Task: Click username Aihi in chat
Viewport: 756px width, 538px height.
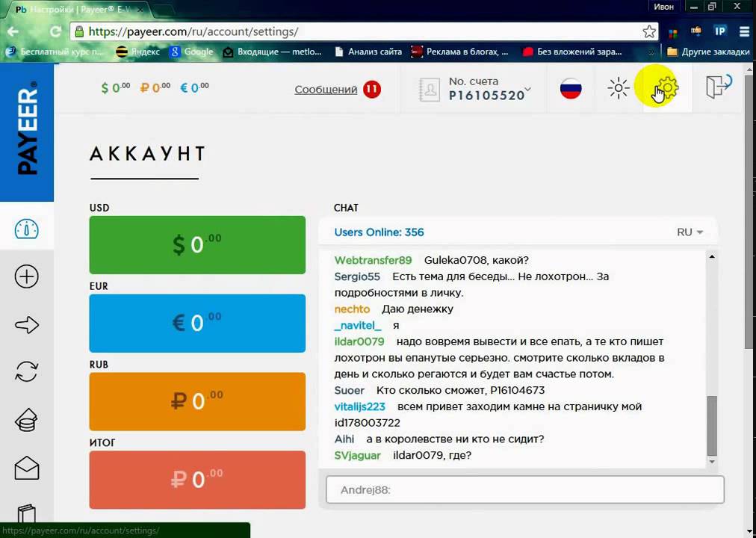Action: click(x=344, y=439)
